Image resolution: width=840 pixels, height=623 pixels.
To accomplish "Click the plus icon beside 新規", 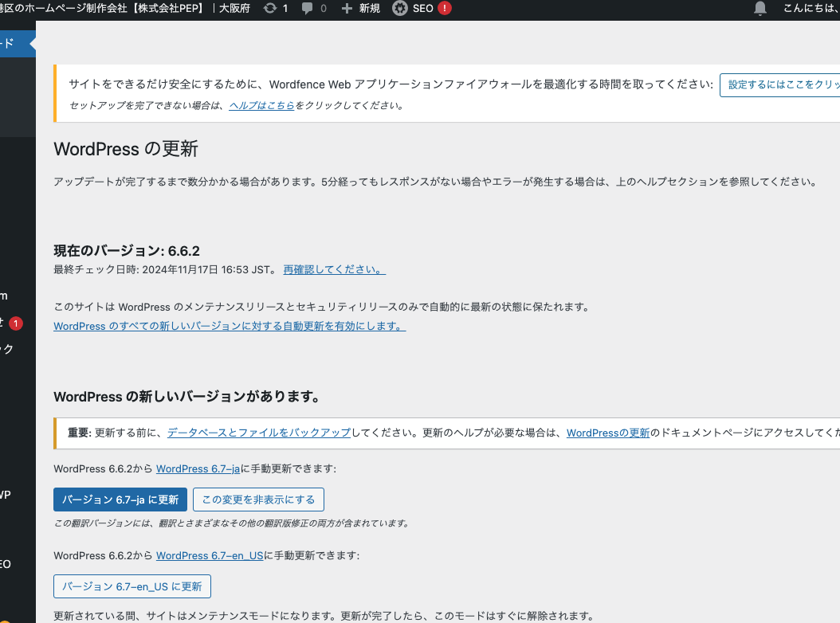I will 347,8.
